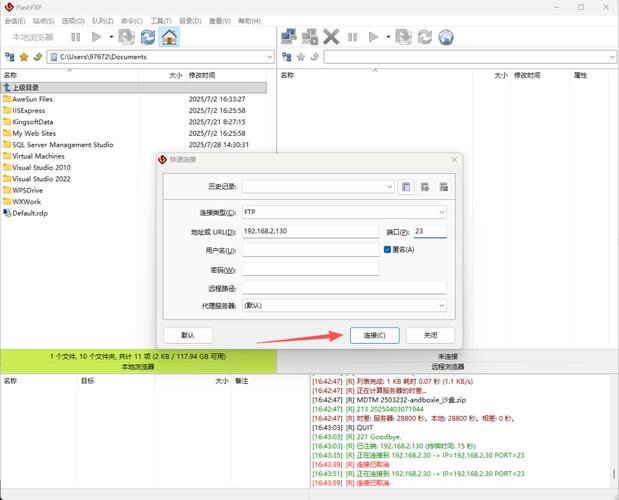Click the last icon right of history dropdown
The width and height of the screenshot is (619, 500).
coord(443,186)
